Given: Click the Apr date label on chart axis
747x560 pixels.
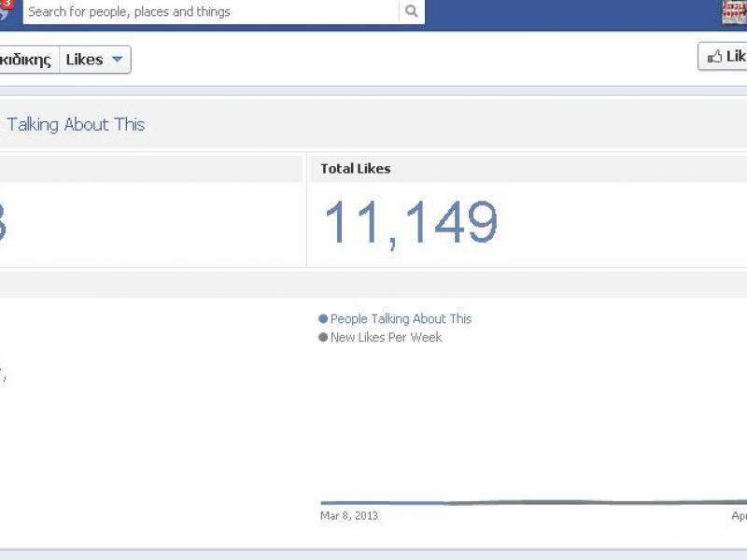Looking at the screenshot, I should (x=739, y=515).
